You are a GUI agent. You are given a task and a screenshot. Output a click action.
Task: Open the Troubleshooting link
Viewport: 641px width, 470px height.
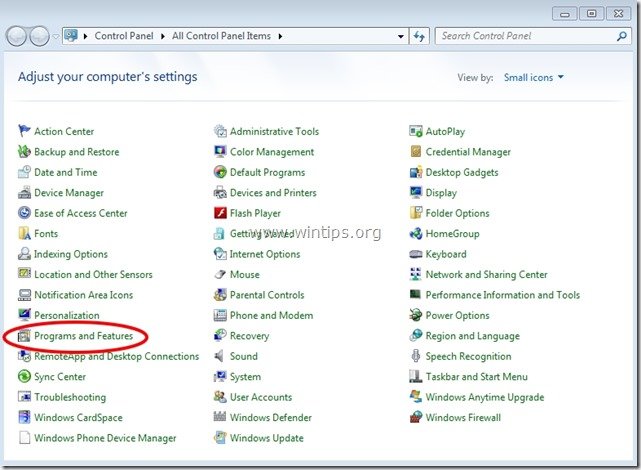pyautogui.click(x=70, y=397)
